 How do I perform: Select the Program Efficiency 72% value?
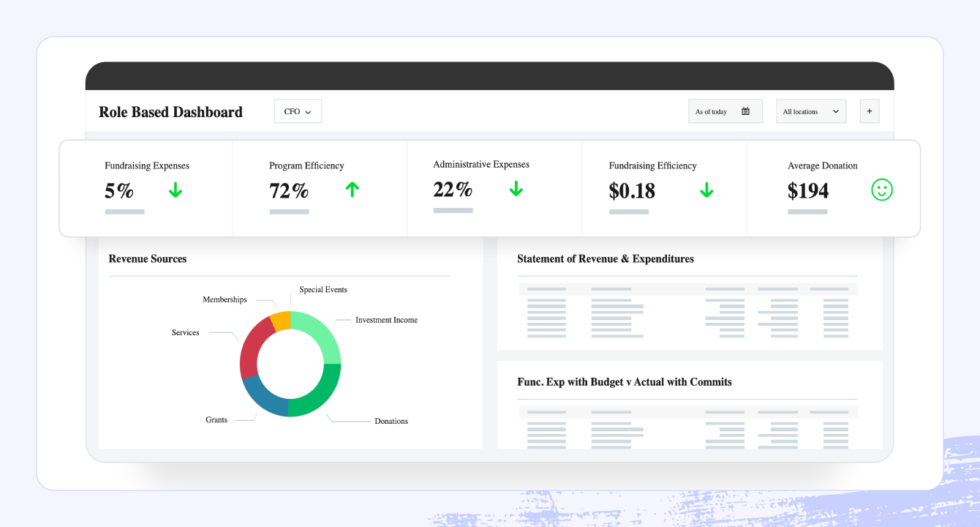coord(289,191)
